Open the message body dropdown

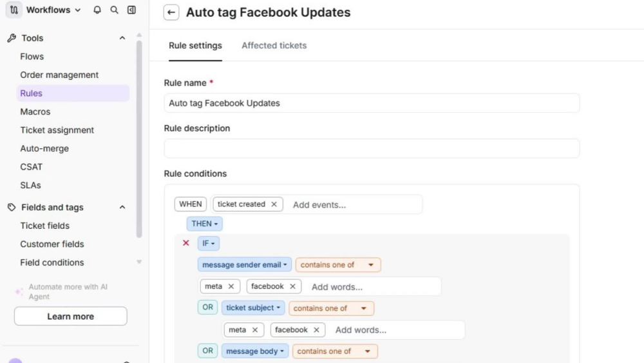pyautogui.click(x=255, y=351)
